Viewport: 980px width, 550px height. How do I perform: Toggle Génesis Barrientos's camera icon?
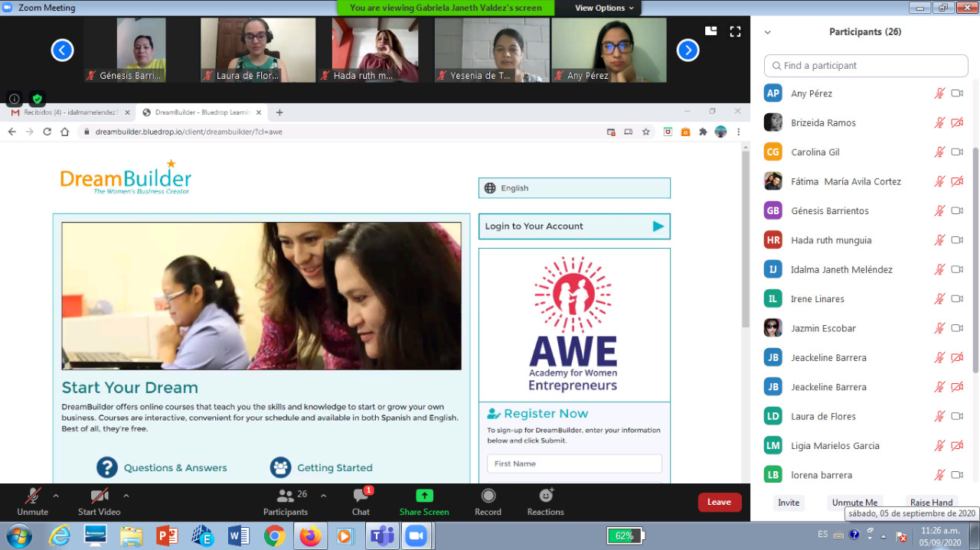click(957, 210)
